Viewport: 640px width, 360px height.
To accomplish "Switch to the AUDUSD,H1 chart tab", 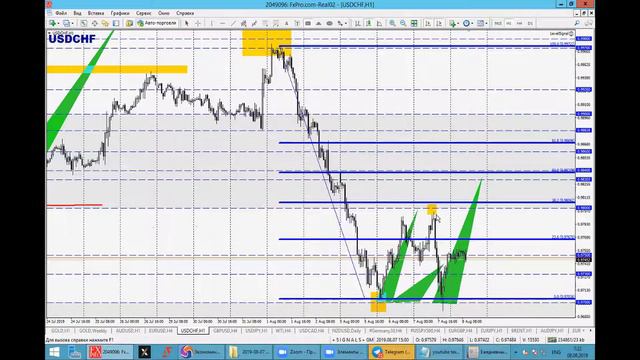I will click(128, 331).
